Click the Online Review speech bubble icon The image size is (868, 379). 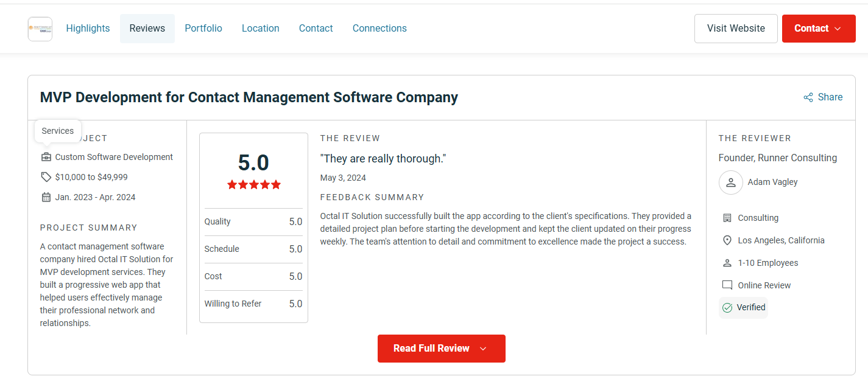tap(727, 285)
